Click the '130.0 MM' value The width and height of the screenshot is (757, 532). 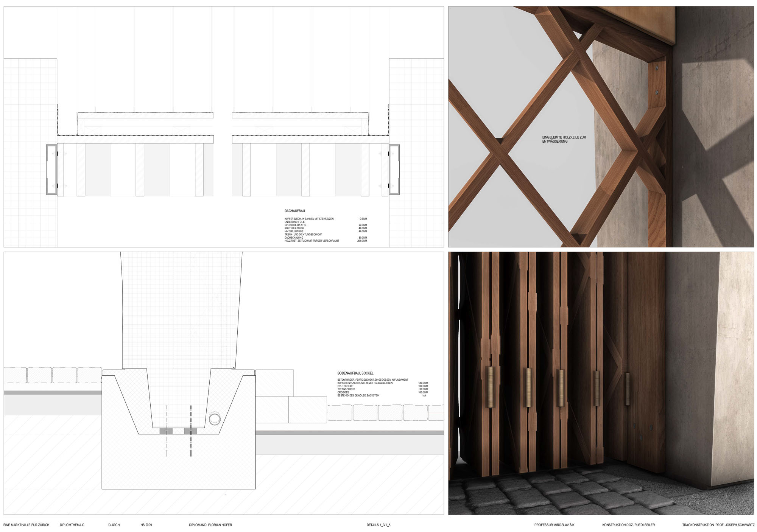[x=423, y=383]
